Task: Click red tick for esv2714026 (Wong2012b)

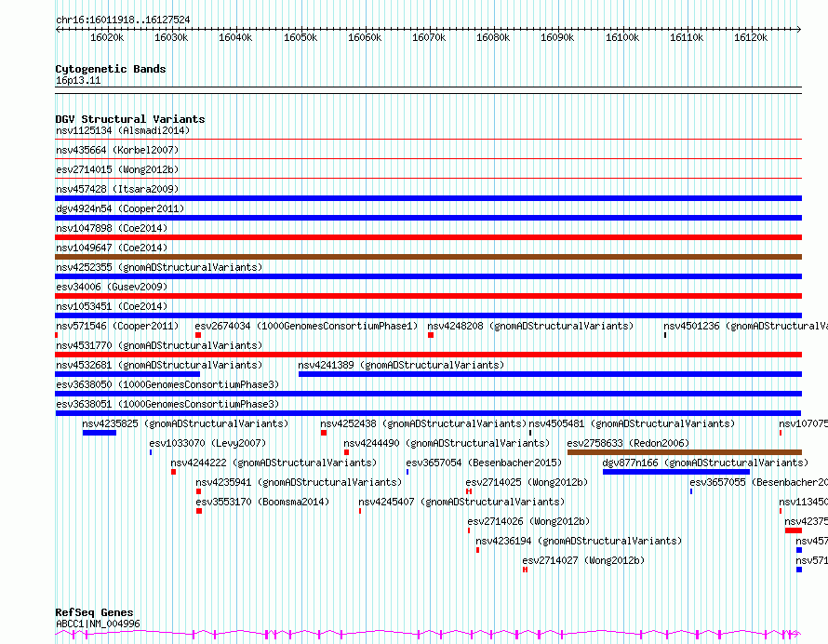Action: [x=468, y=530]
